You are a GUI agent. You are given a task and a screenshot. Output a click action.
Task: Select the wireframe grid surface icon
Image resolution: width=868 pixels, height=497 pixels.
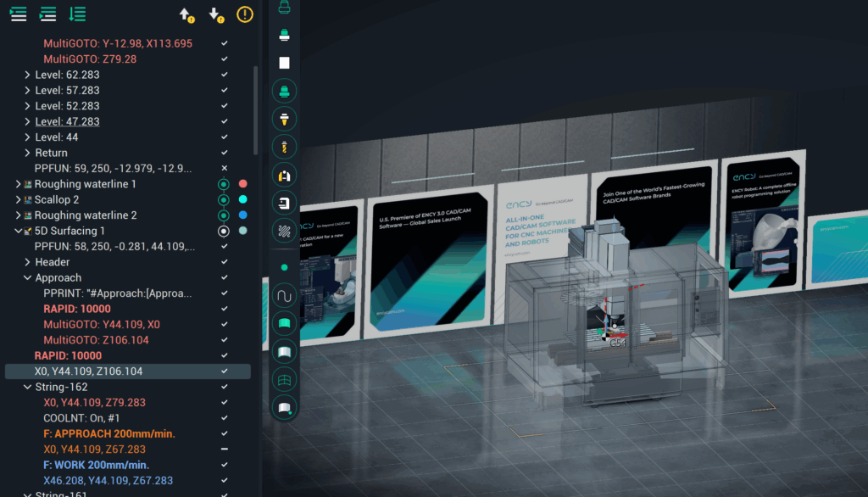(284, 380)
